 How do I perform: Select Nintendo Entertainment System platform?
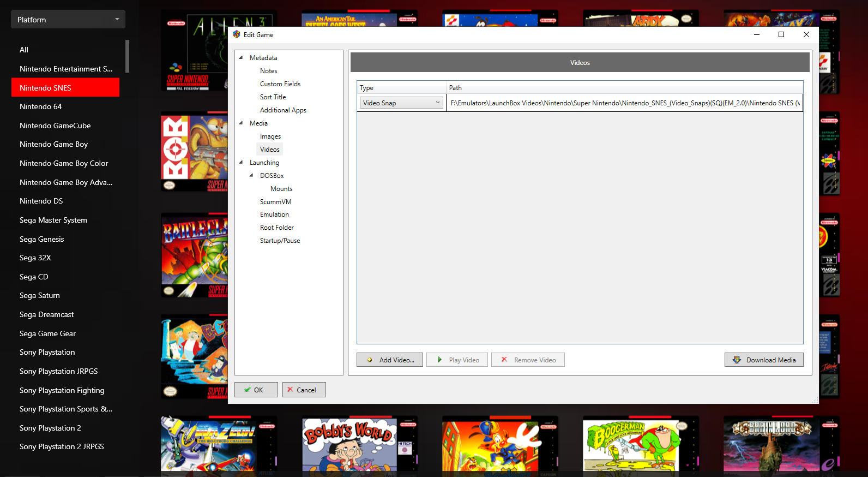(x=65, y=69)
